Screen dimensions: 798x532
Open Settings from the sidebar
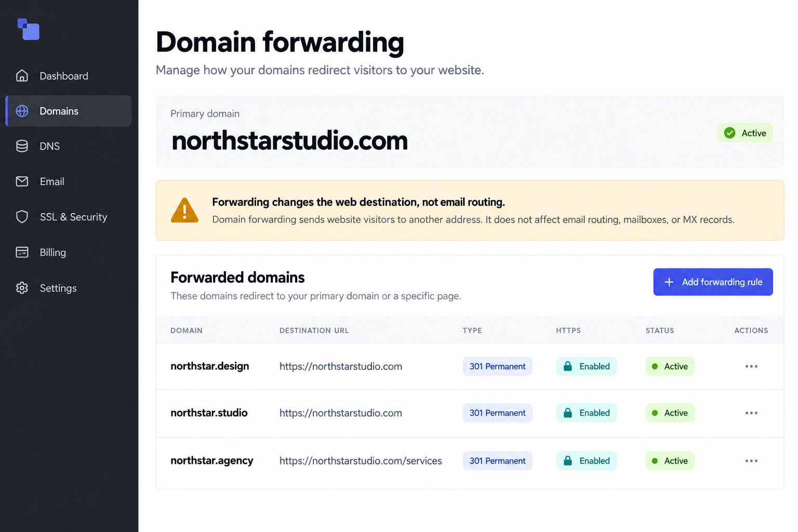tap(69, 288)
